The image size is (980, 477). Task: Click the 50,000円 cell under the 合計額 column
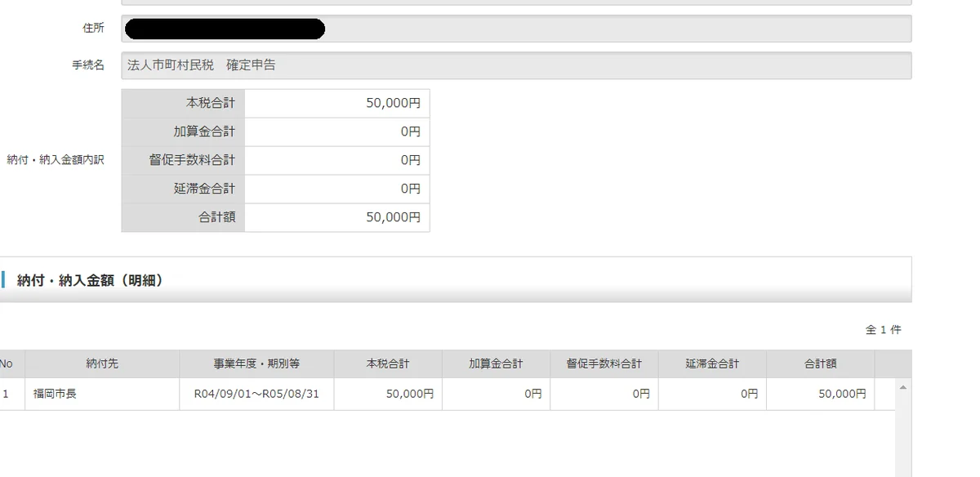point(821,394)
